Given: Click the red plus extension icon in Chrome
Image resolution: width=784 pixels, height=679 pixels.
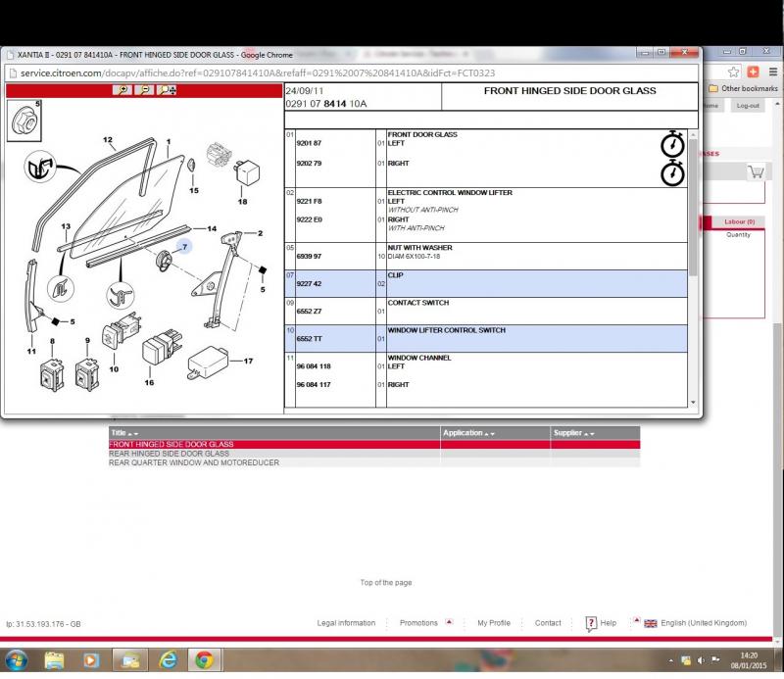Looking at the screenshot, I should coord(753,72).
